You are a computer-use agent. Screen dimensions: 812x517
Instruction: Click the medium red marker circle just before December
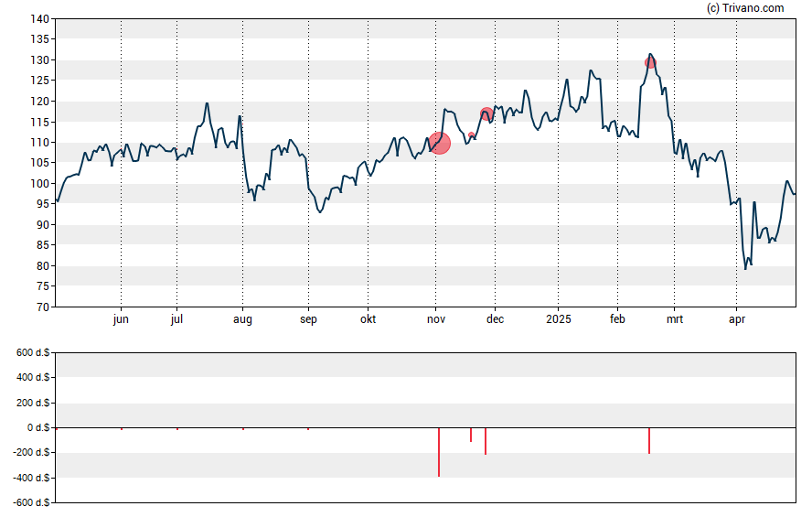tap(486, 113)
